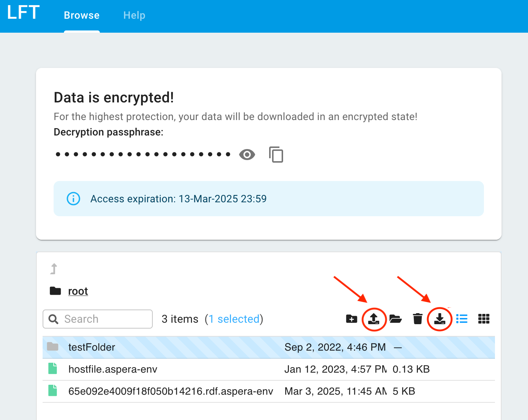Switch to list view

(x=462, y=319)
